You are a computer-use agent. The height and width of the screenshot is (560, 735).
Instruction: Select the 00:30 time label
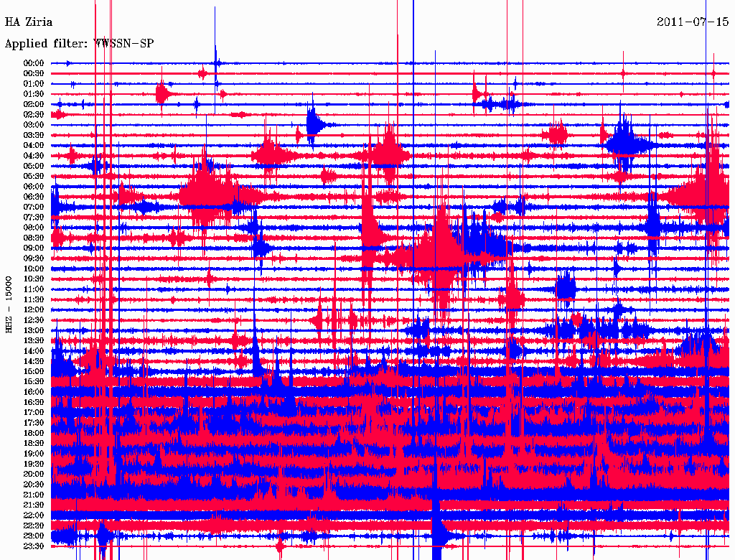tap(34, 74)
